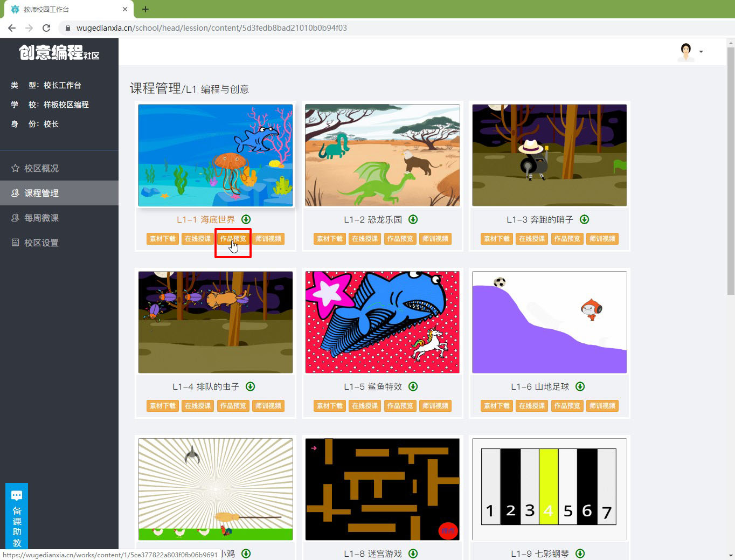Click 作品预览 for L1-6 山地足球
Screen dimensions: 735x560
[x=567, y=406]
